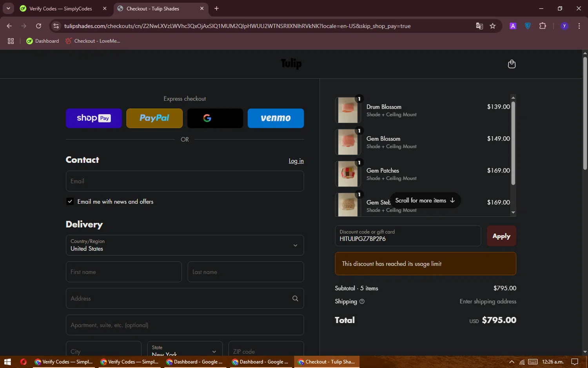
Task: Click the Address field
Action: point(185,299)
